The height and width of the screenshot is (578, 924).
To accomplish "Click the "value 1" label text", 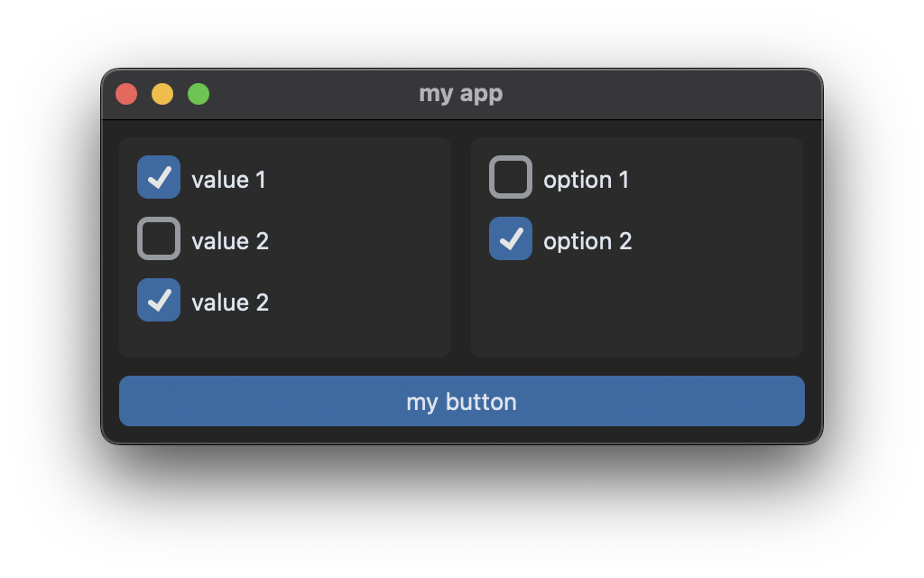I will pyautogui.click(x=227, y=179).
